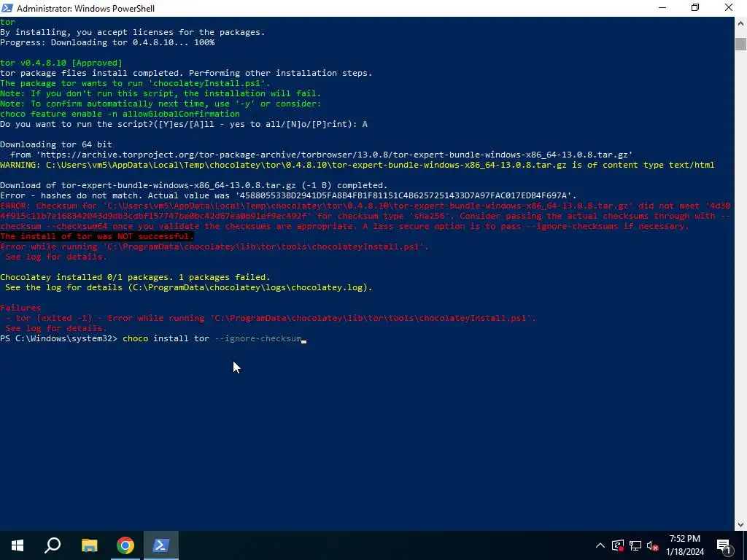Open network status tray icon
This screenshot has width=747, height=560.
coord(635,545)
